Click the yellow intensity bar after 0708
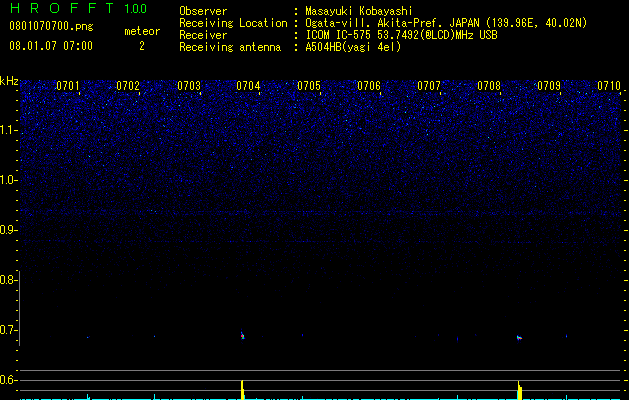The width and height of the screenshot is (629, 400). pyautogui.click(x=520, y=390)
